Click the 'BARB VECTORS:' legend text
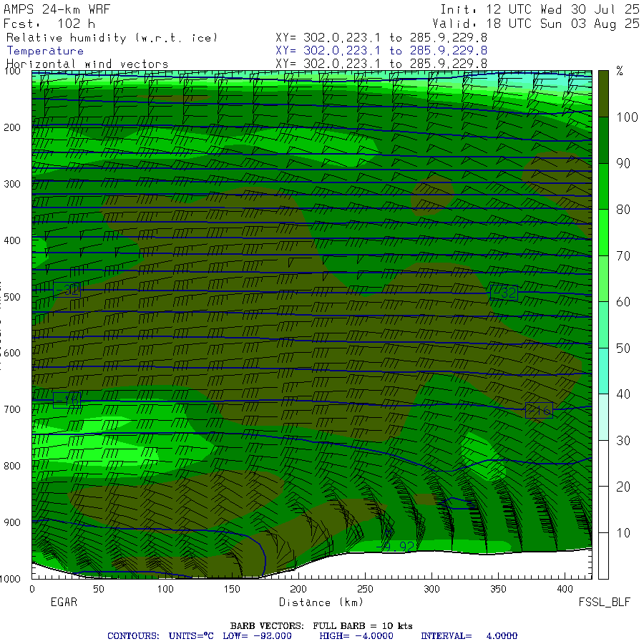The height and width of the screenshot is (644, 644). click(267, 626)
